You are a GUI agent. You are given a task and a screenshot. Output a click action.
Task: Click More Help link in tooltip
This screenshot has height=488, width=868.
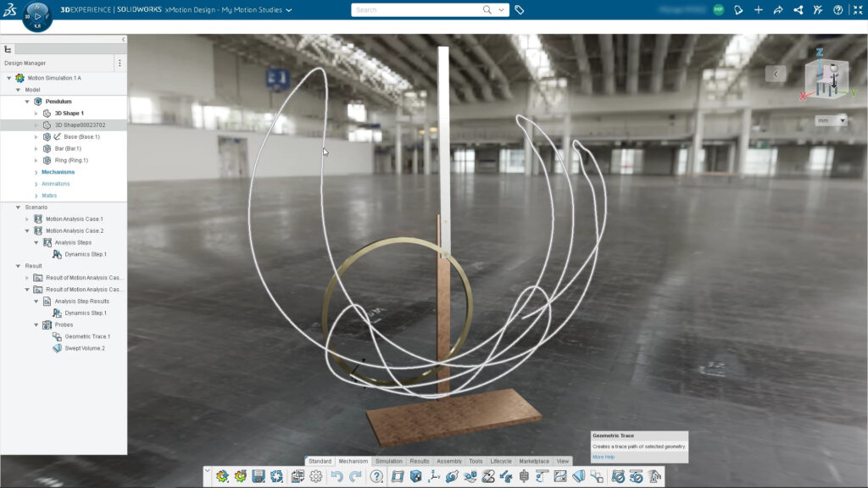coord(604,457)
